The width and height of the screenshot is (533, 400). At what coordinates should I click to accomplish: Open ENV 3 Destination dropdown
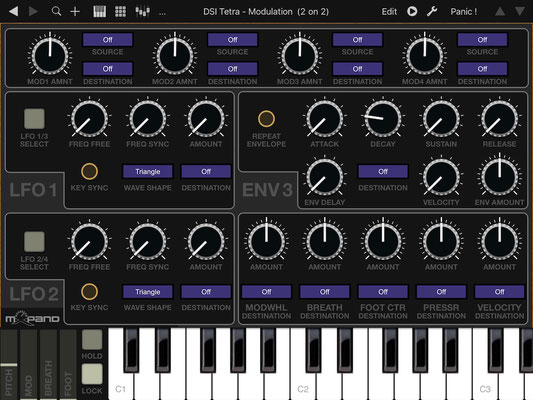(x=383, y=172)
